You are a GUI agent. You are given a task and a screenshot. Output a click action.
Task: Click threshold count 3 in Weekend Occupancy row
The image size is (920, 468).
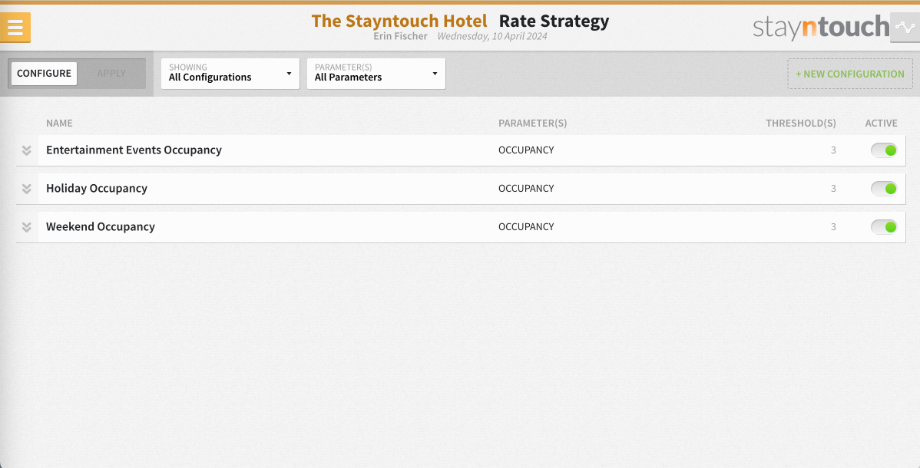(x=833, y=226)
